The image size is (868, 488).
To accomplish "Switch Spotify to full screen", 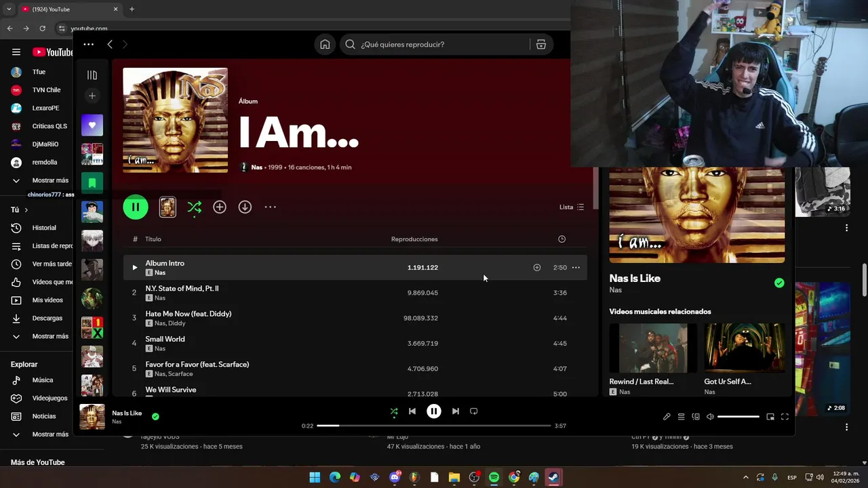I will click(785, 417).
